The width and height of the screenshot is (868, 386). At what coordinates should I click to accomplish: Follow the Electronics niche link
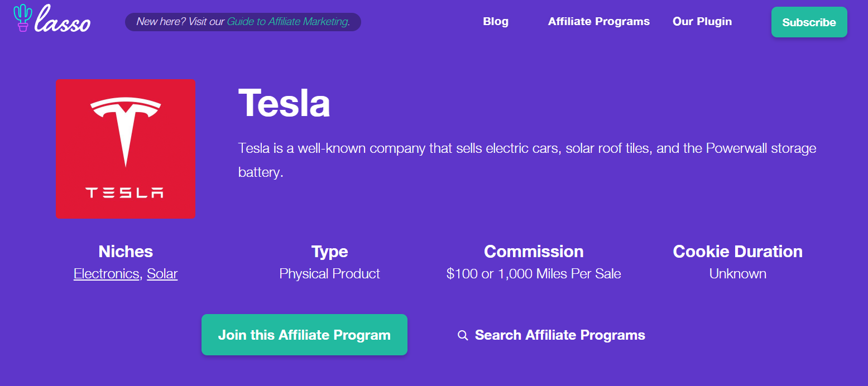point(106,274)
